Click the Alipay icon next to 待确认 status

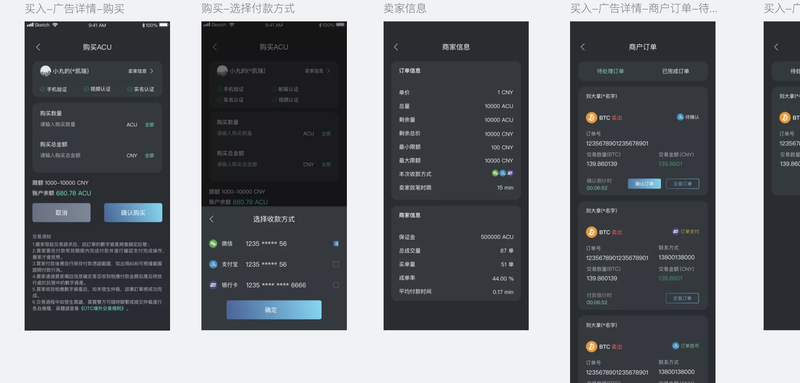[680, 117]
